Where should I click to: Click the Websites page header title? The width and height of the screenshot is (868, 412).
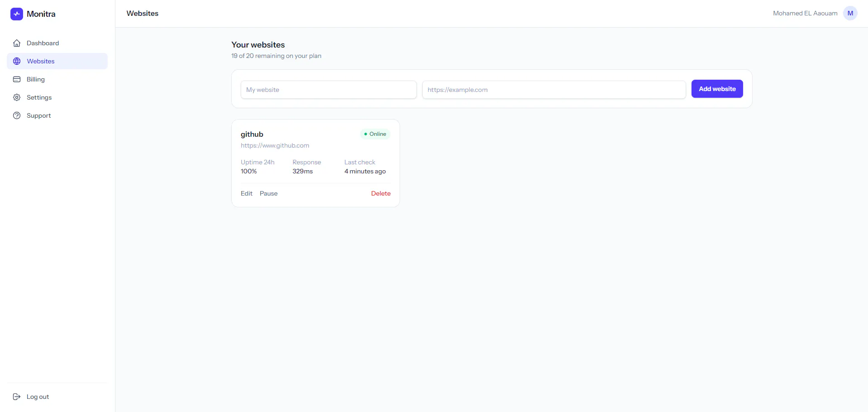coord(143,13)
